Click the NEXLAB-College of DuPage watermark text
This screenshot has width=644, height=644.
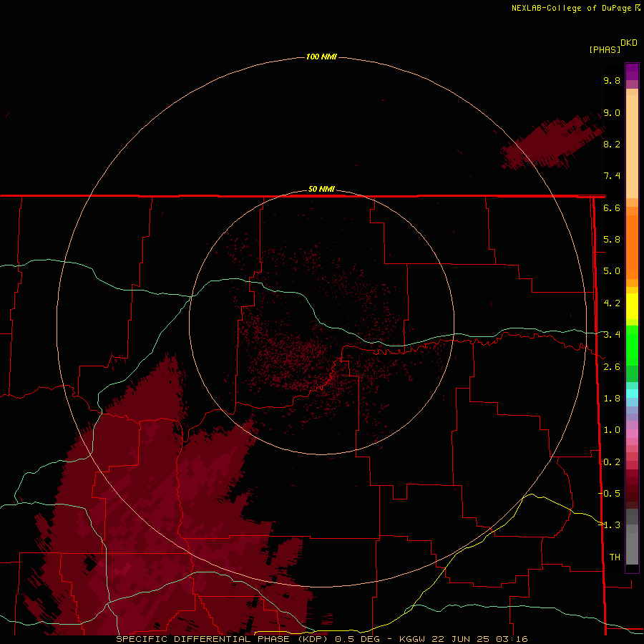tap(575, 8)
